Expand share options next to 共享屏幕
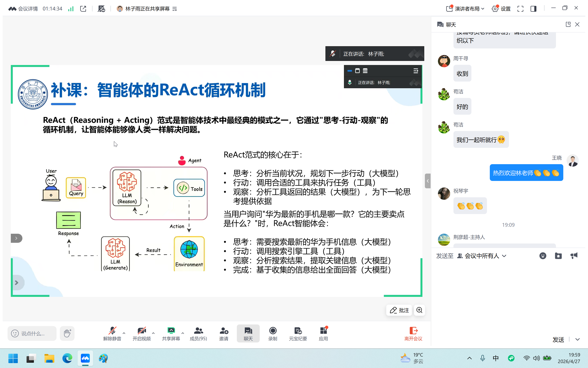588x368 pixels. click(183, 333)
